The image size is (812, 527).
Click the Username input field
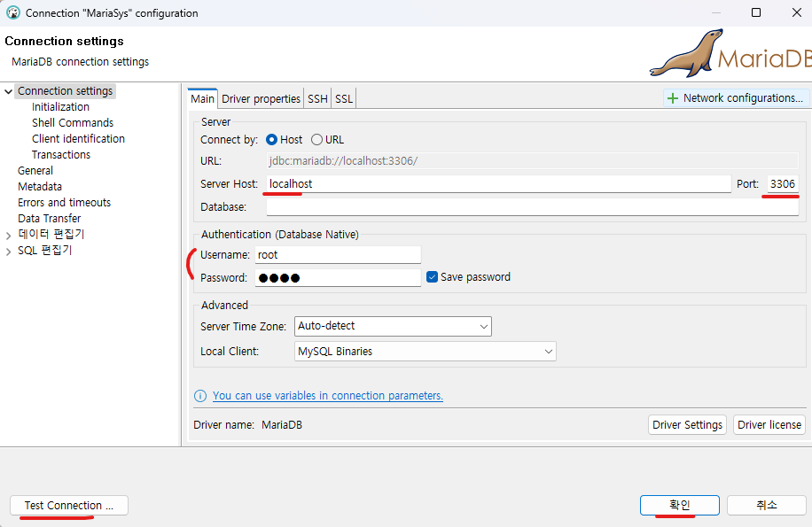tap(338, 254)
